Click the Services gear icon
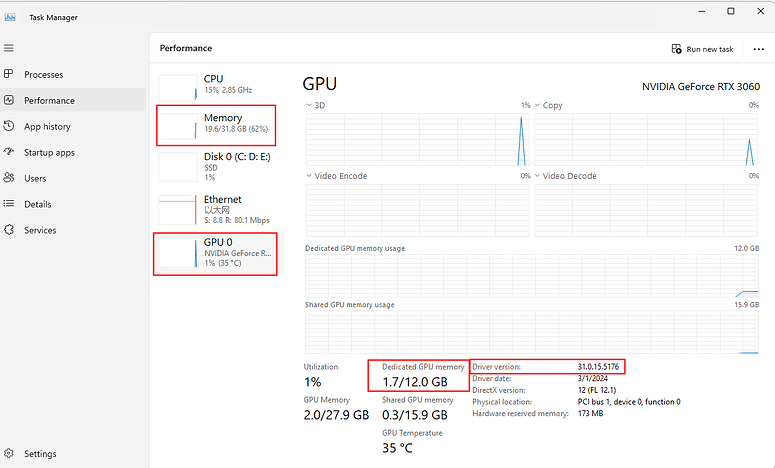775x468 pixels. point(9,230)
